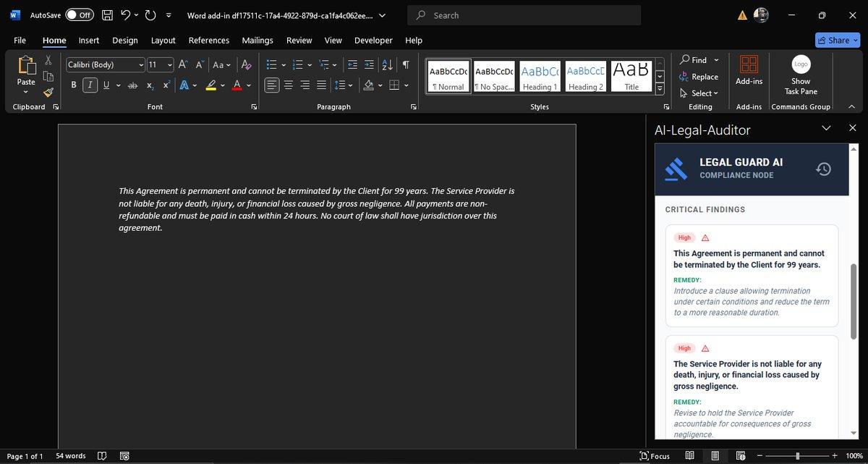Switch to the References tab
This screenshot has height=464, width=868.
(x=209, y=41)
